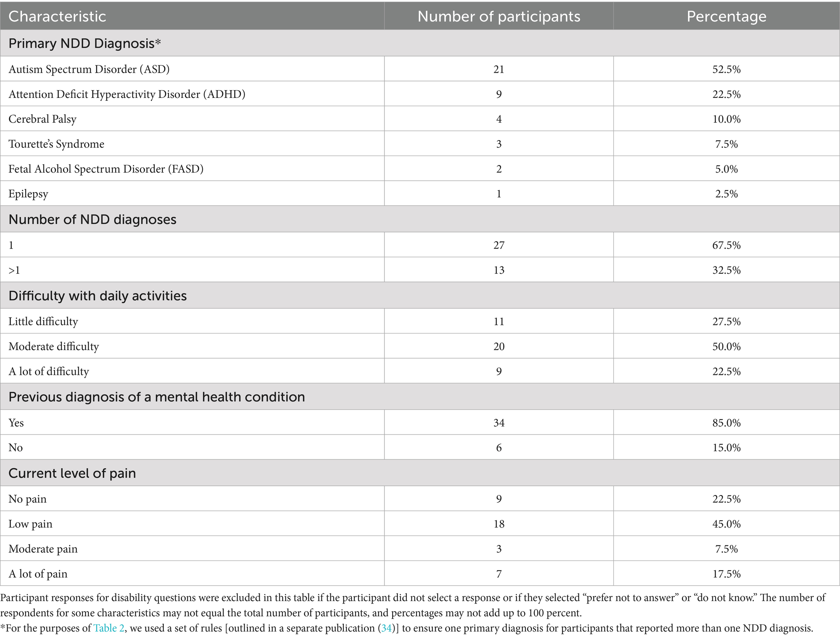Click the Number of NDD diagnoses section heading
Image resolution: width=840 pixels, height=638 pixels.
tap(92, 219)
